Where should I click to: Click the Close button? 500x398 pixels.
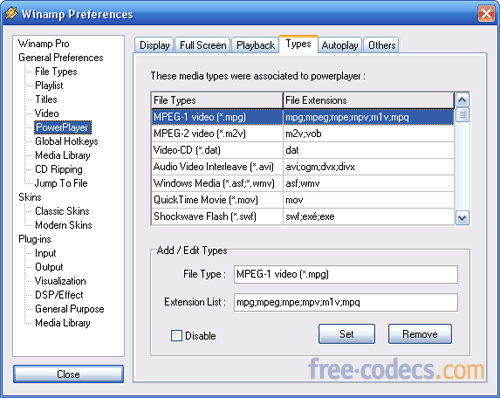(68, 374)
